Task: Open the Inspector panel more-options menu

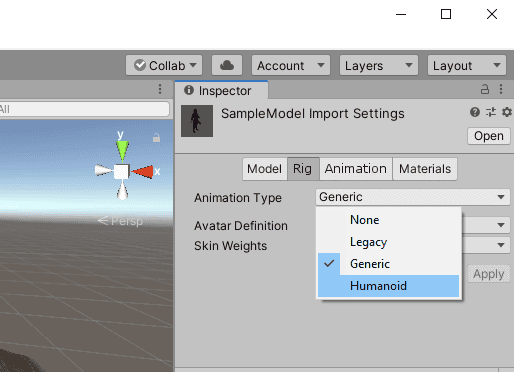Action: 501,89
